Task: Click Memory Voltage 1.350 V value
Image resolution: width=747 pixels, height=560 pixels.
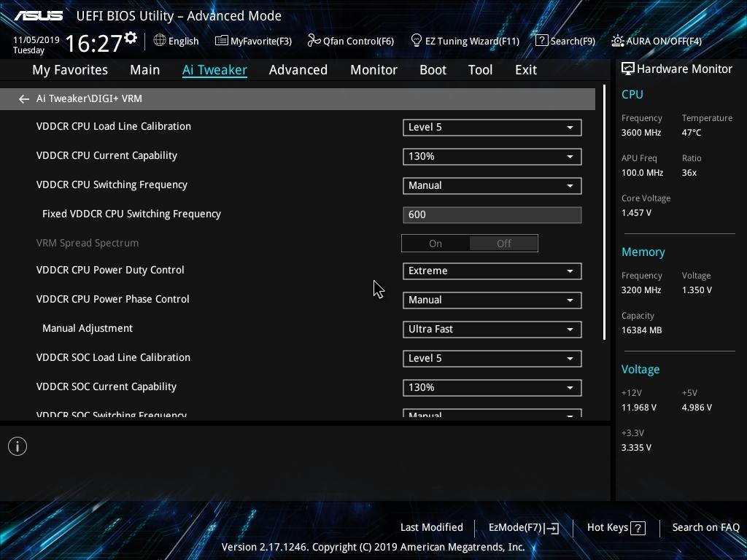Action: click(x=697, y=290)
